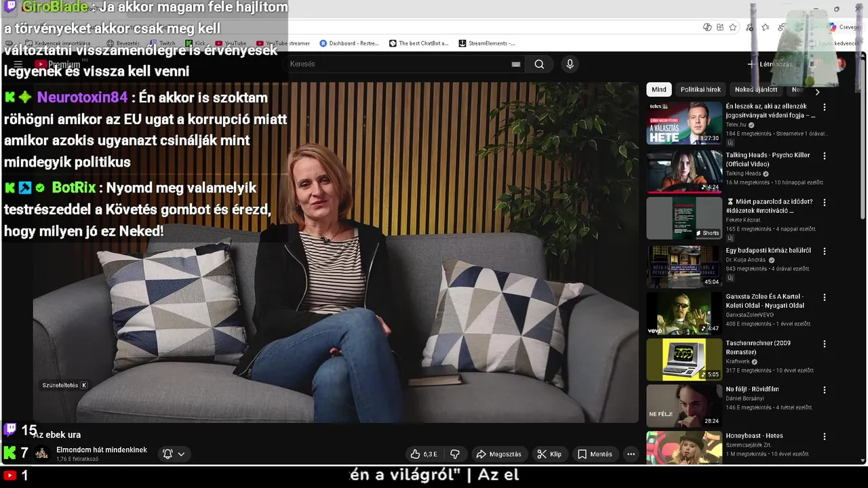
Task: Open options menu for Ganxsta Zolee video
Action: point(825,297)
